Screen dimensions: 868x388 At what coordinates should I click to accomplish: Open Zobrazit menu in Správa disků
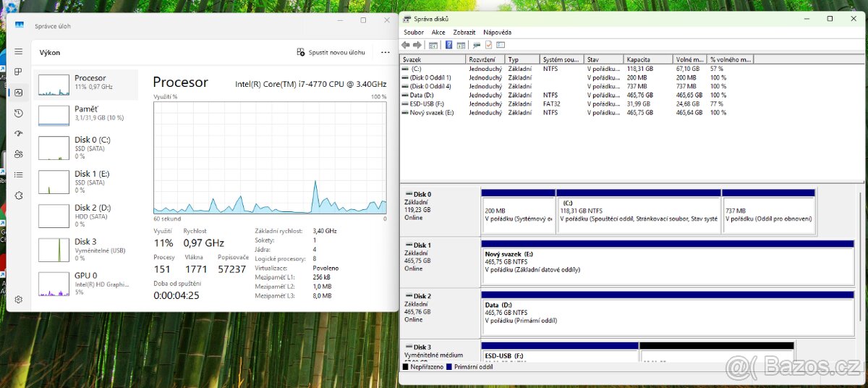(x=464, y=32)
